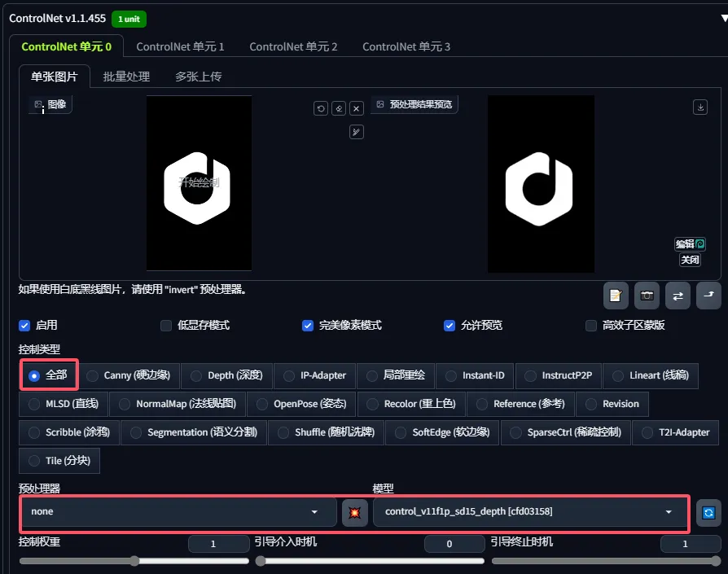
Task: Click the swap arrows icon button
Action: (678, 296)
